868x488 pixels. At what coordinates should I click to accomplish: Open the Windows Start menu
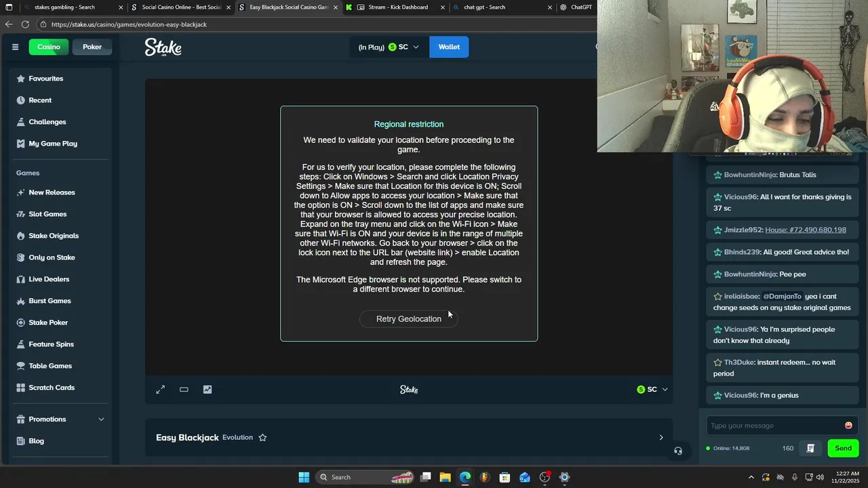click(304, 477)
